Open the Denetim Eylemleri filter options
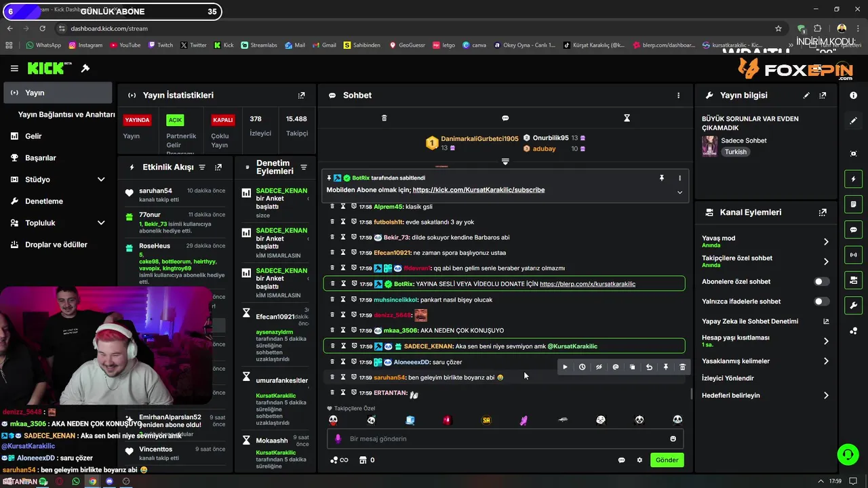868x488 pixels. (304, 167)
